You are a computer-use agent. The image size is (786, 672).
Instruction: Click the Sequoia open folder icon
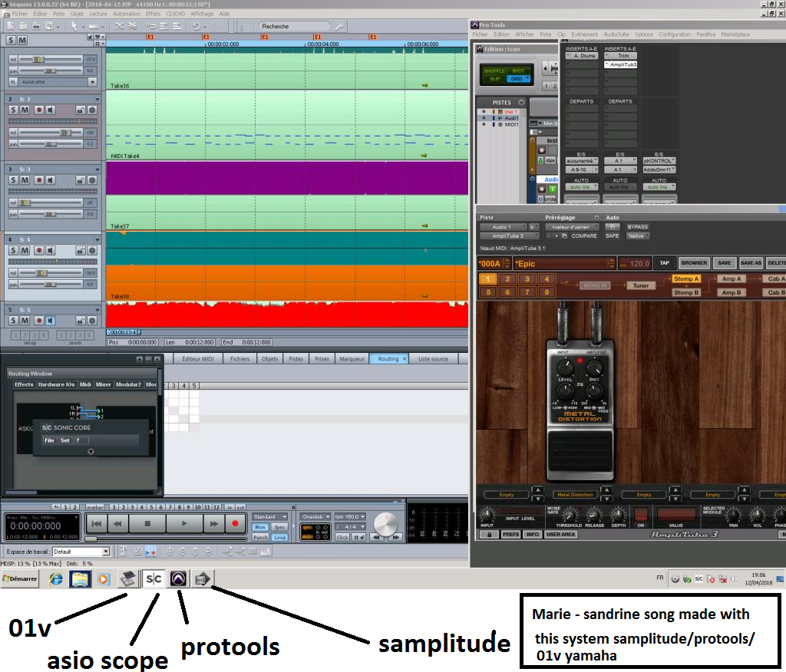24,25
